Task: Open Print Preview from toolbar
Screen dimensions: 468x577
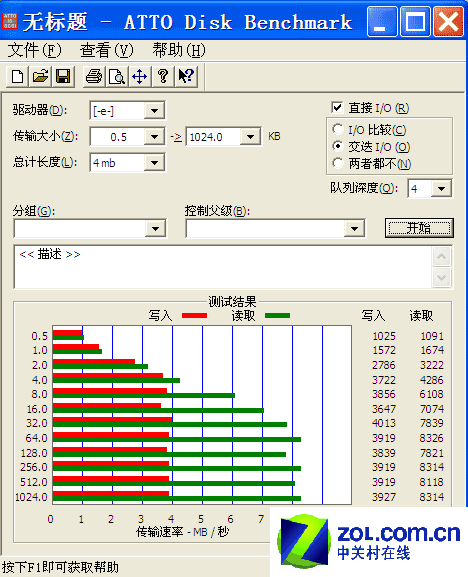Action: [x=117, y=77]
